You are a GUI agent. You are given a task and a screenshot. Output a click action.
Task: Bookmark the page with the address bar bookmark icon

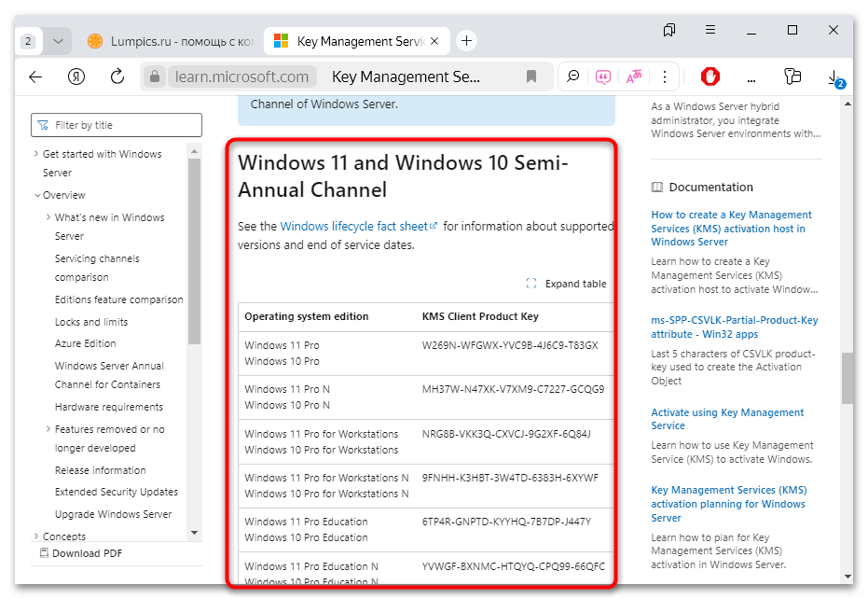[531, 77]
